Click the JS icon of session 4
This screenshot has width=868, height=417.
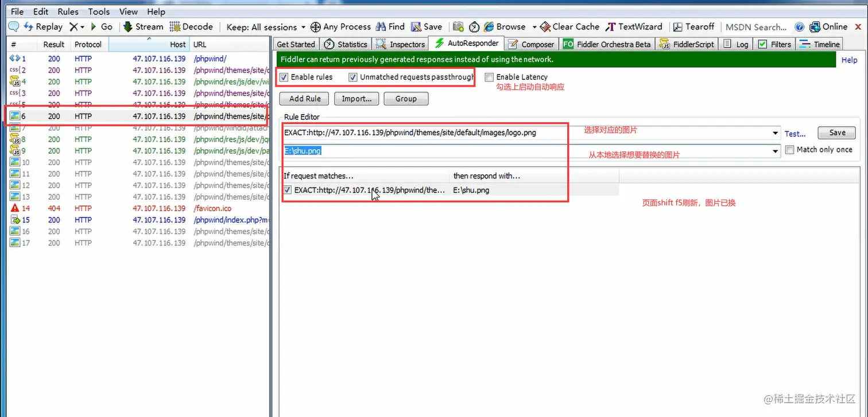tap(15, 81)
